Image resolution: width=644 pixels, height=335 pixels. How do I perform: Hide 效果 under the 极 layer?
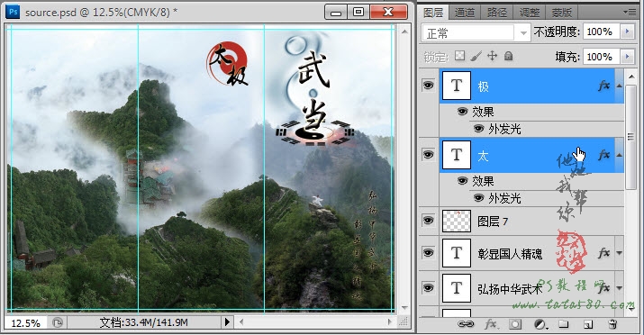pyautogui.click(x=462, y=112)
